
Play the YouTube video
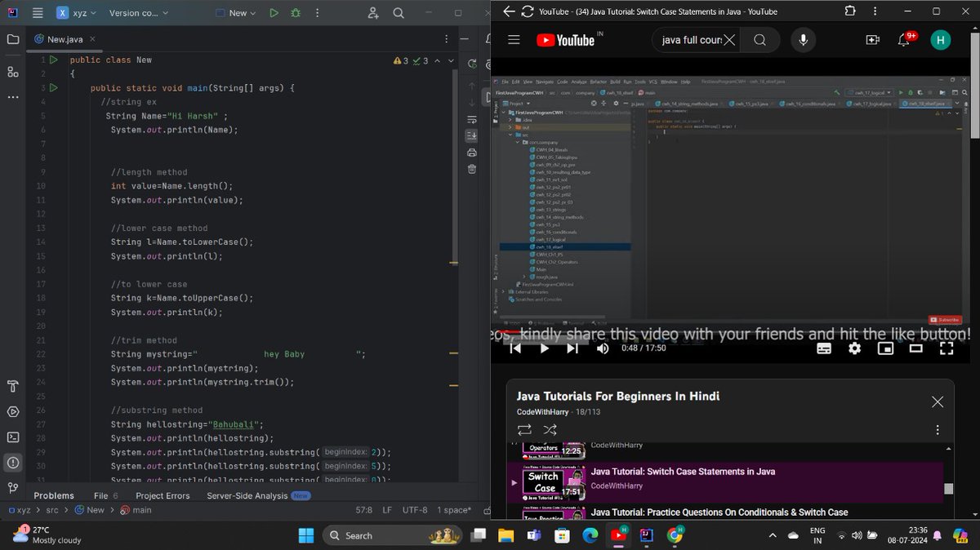tap(544, 348)
